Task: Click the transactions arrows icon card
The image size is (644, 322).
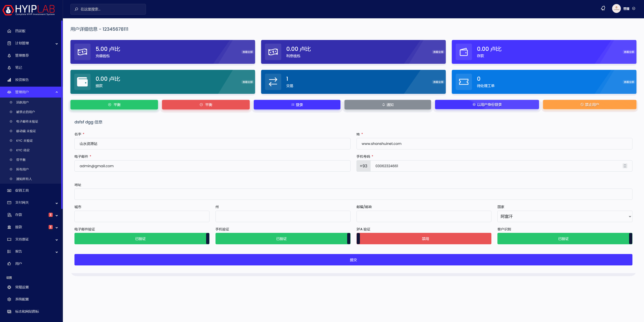Action: (x=273, y=82)
